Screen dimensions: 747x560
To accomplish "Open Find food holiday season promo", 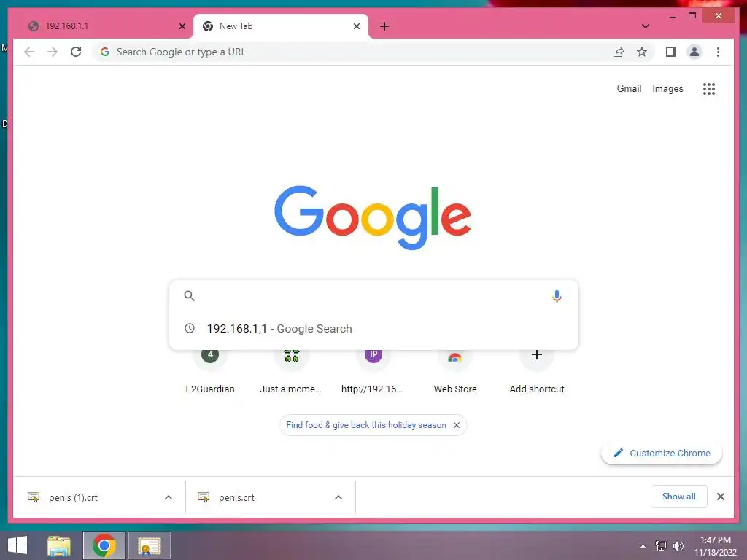I will [x=366, y=425].
